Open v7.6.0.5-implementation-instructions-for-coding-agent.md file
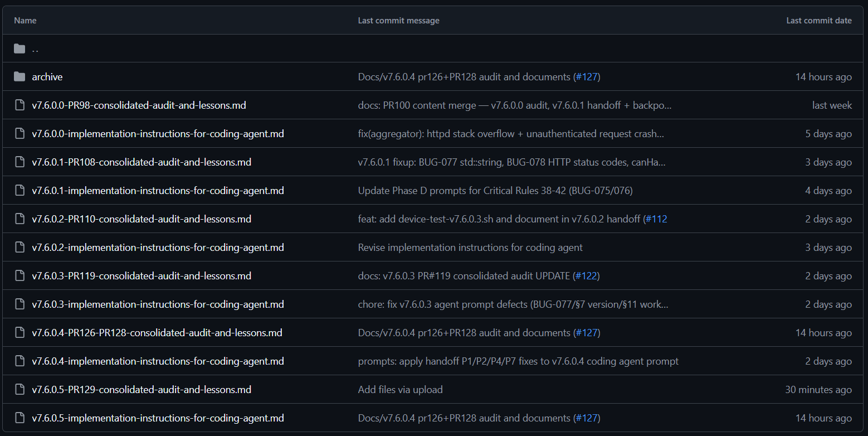868x436 pixels. click(158, 418)
